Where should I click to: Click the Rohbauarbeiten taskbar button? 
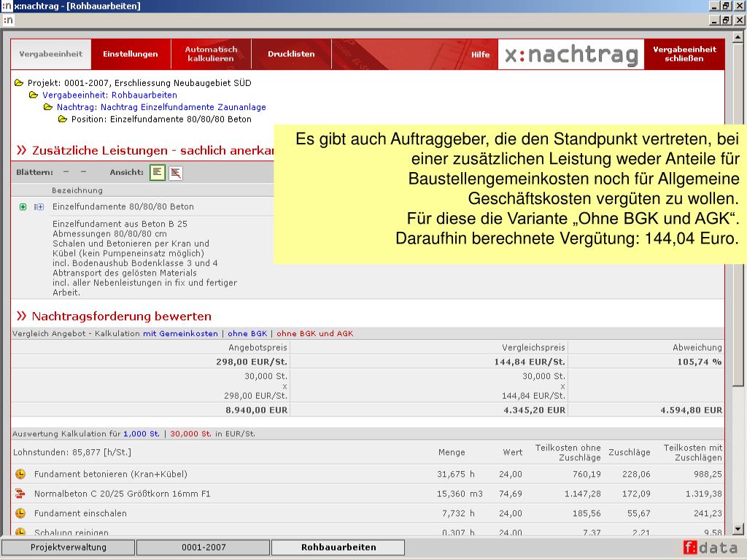(338, 548)
